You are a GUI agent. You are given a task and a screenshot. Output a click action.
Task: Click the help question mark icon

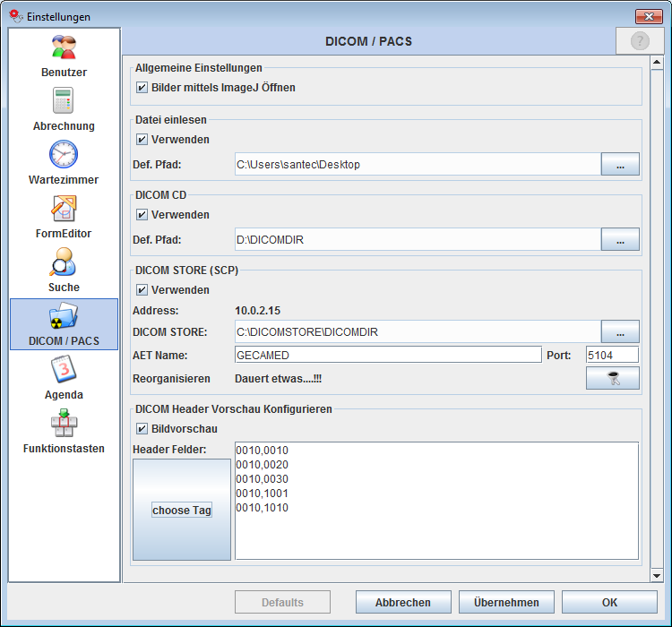tap(640, 41)
